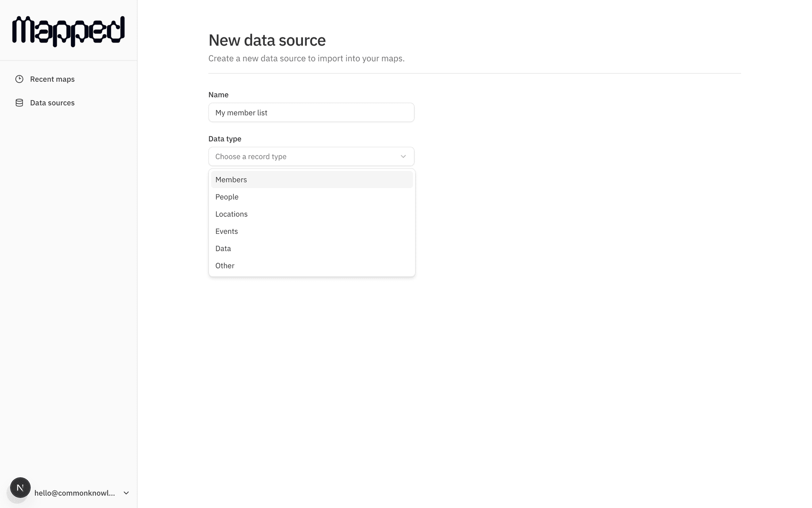
Task: Select Other from record types
Action: [x=225, y=266]
